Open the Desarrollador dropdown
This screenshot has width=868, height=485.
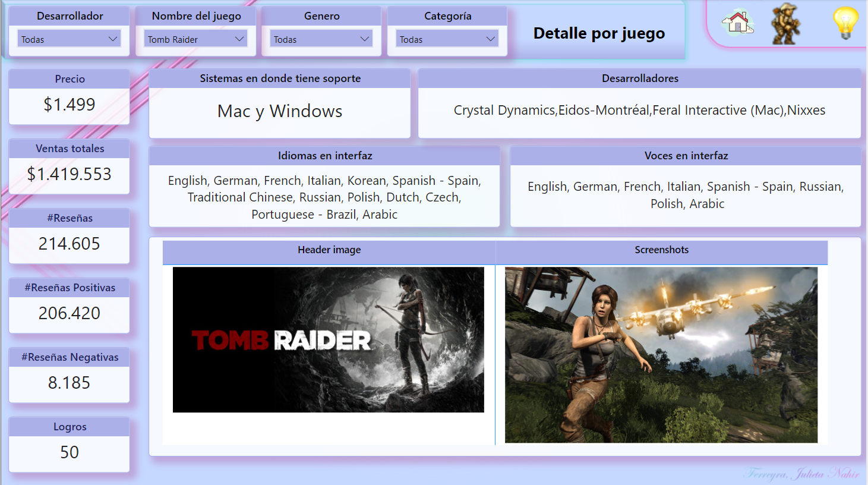click(x=70, y=39)
